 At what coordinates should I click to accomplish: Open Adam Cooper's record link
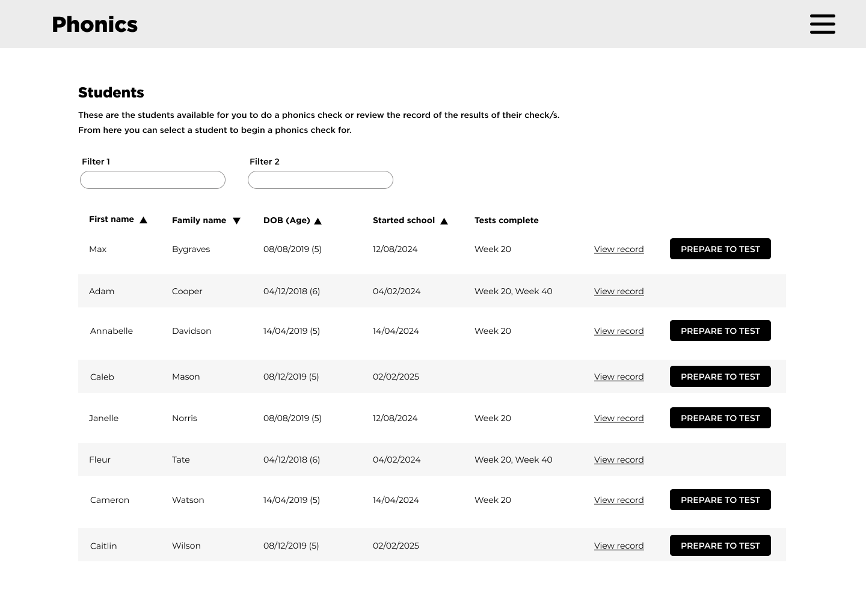coord(619,291)
